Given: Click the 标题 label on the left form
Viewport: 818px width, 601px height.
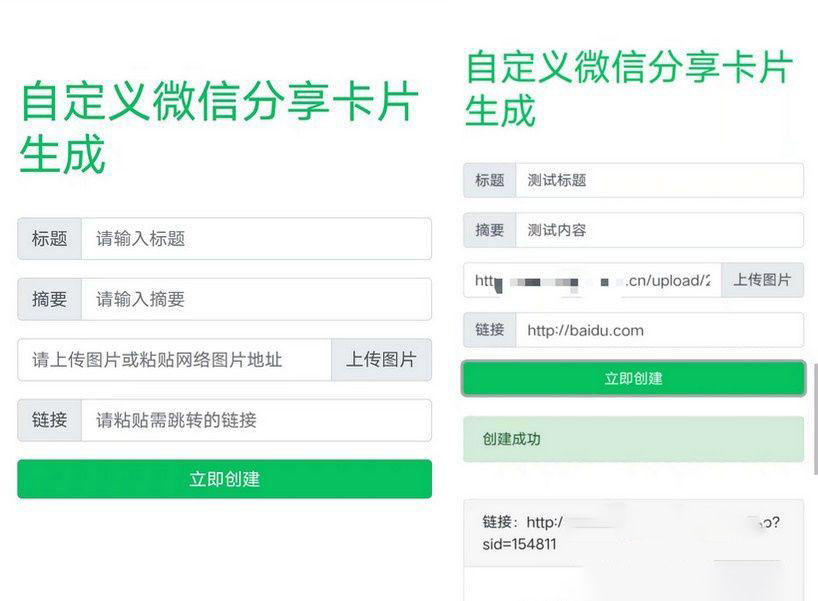Looking at the screenshot, I should click(49, 238).
